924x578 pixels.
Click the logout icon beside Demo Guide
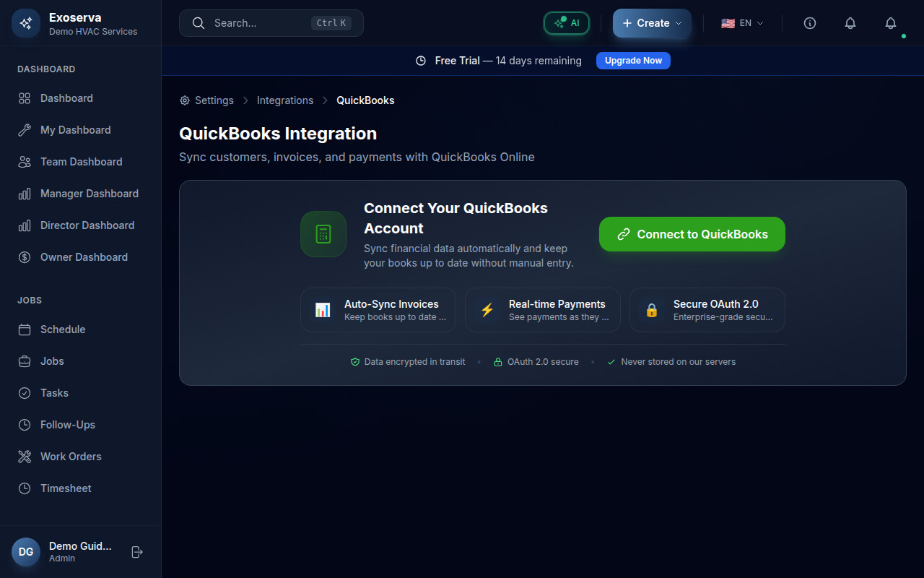coord(137,552)
